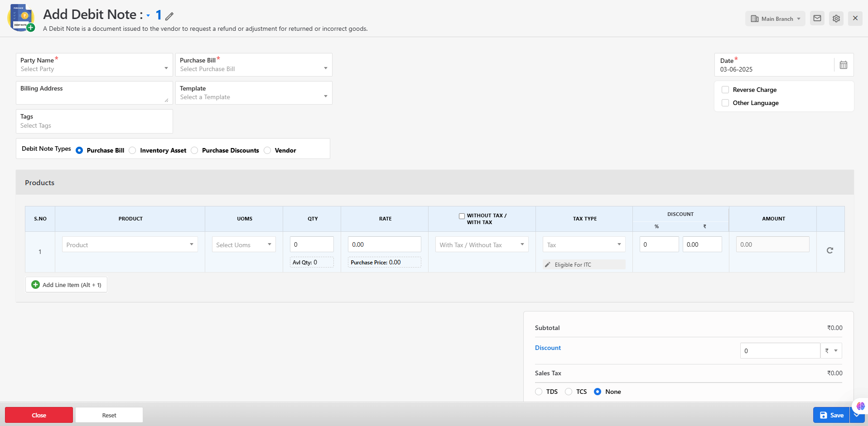Screen dimensions: 868x426
Task: Click the green plus Add Line Item icon
Action: [x=35, y=285]
